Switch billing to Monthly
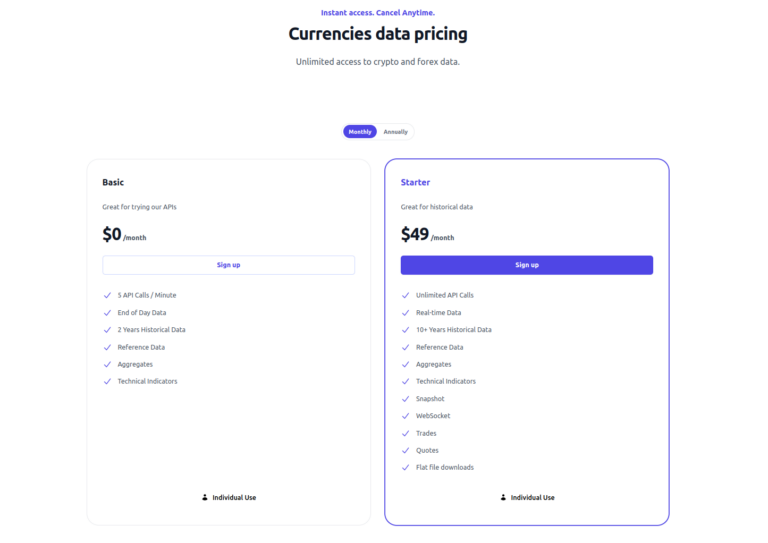Screen dimensions: 768x543 click(360, 132)
